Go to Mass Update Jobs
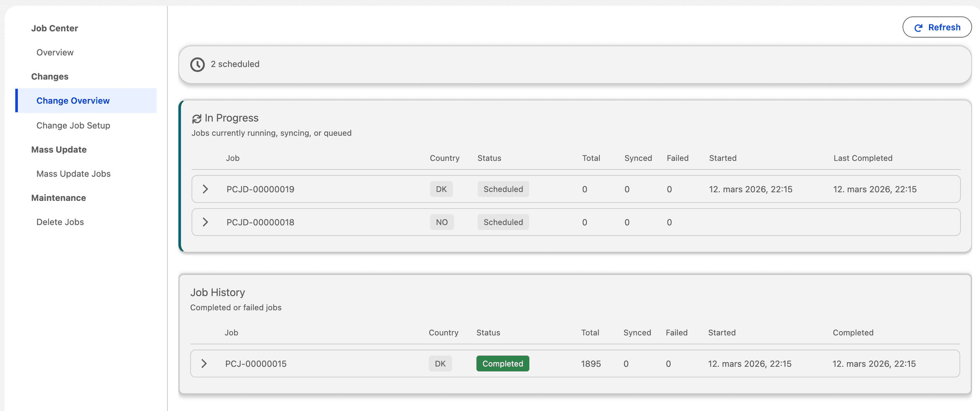980x411 pixels. tap(73, 174)
